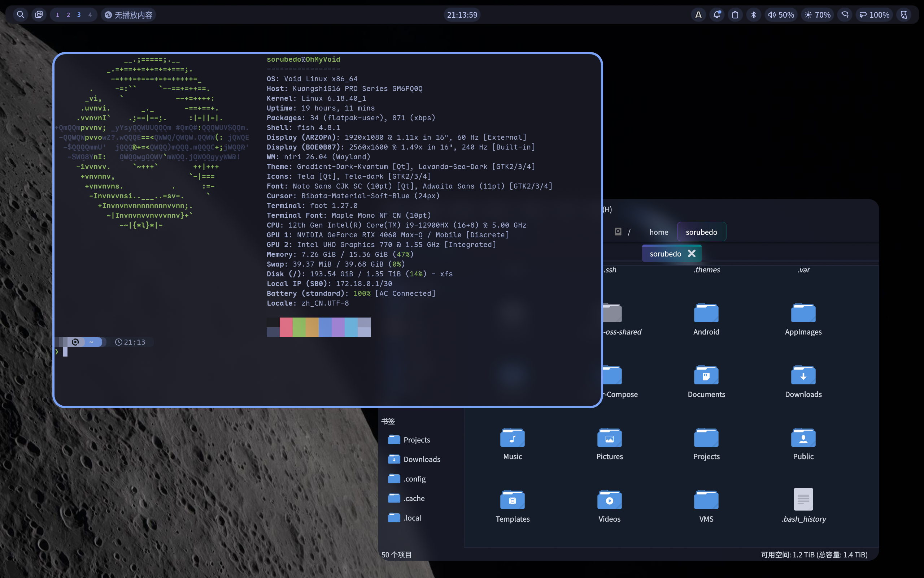The height and width of the screenshot is (578, 924).
Task: Select the .var folder label
Action: click(x=803, y=269)
